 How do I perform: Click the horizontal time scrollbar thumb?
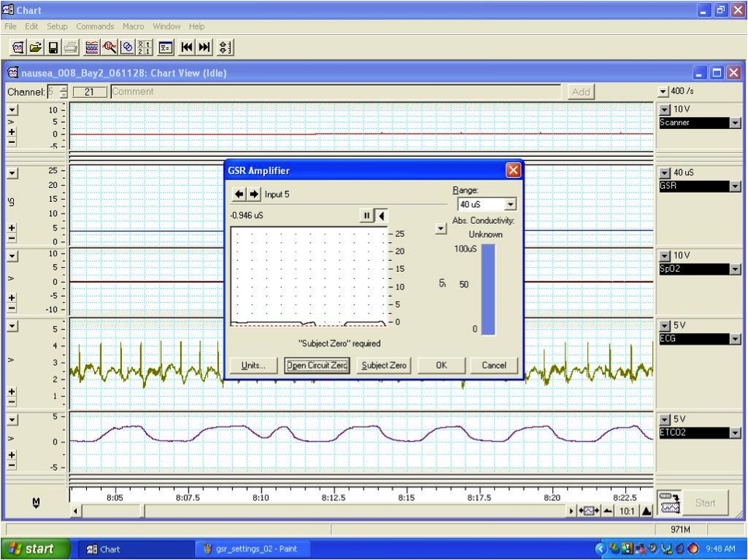[x=113, y=511]
